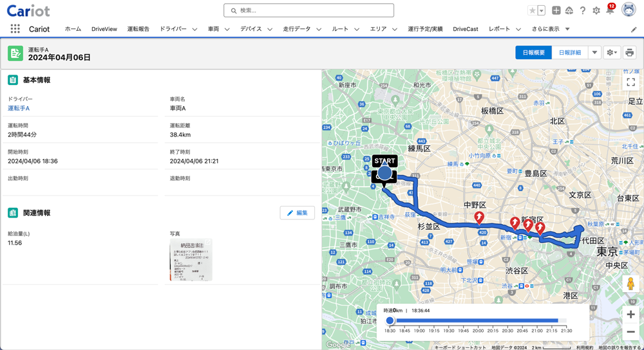This screenshot has height=350, width=644.
Task: Open dropdown arrow next to 日報詳細
Action: pos(594,53)
